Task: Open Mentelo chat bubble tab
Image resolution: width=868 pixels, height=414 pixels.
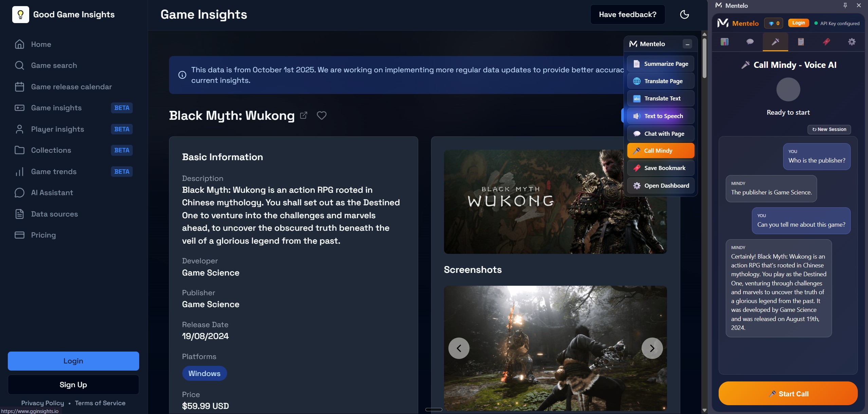Action: (x=750, y=42)
